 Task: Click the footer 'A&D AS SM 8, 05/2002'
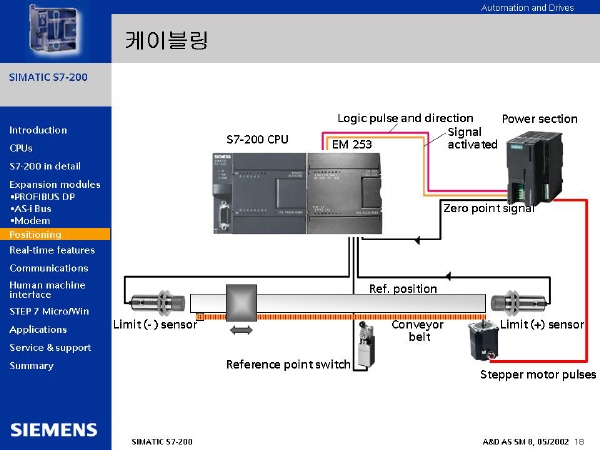[x=526, y=442]
